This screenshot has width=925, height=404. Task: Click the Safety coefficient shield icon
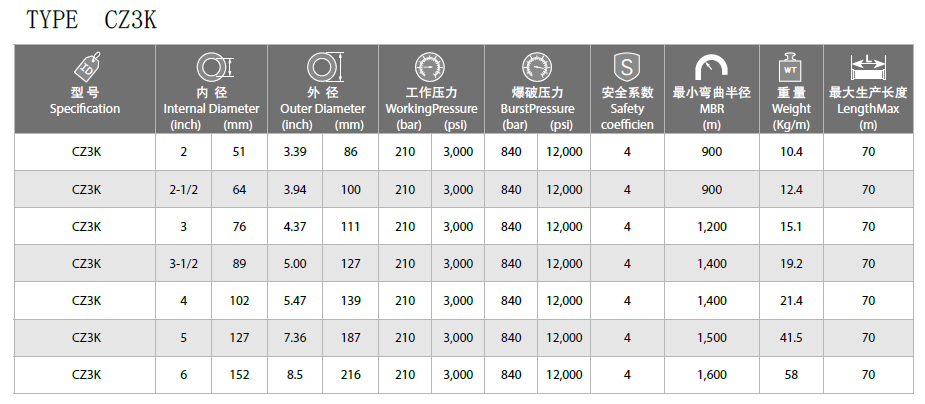(x=627, y=68)
